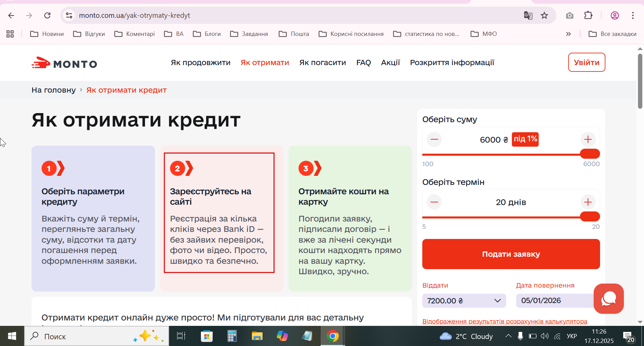Viewport: 644px width, 346px height.
Task: Click the Windows search box
Action: point(97,336)
